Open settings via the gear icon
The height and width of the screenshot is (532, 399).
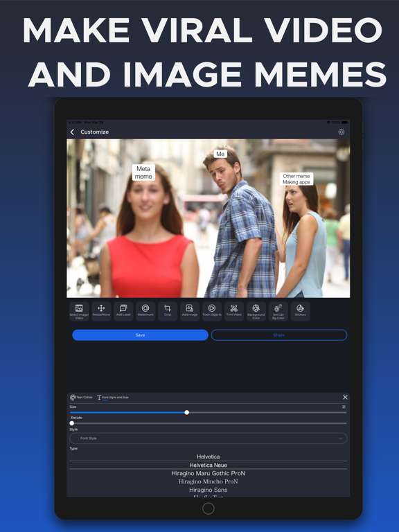coord(342,132)
